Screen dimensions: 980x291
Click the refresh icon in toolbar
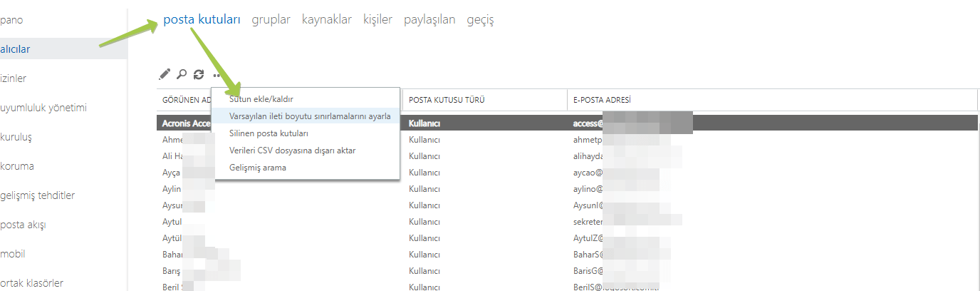[199, 73]
